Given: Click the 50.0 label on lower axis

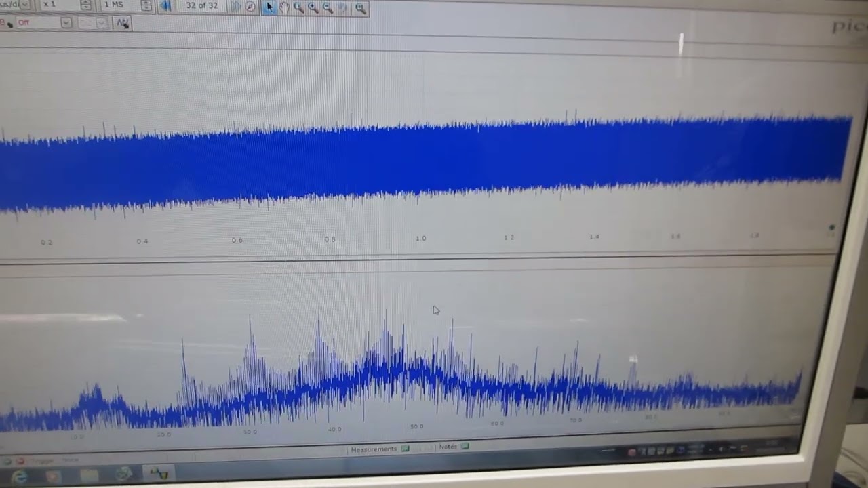Looking at the screenshot, I should (x=416, y=427).
